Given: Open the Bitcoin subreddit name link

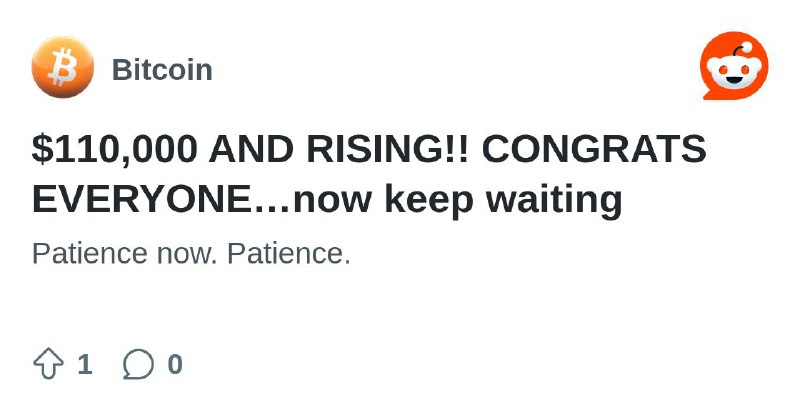Looking at the screenshot, I should point(162,69).
